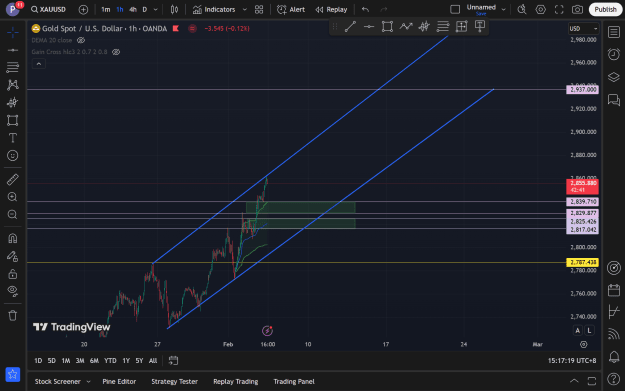
Task: Open layout setup square icon
Action: coord(455,10)
